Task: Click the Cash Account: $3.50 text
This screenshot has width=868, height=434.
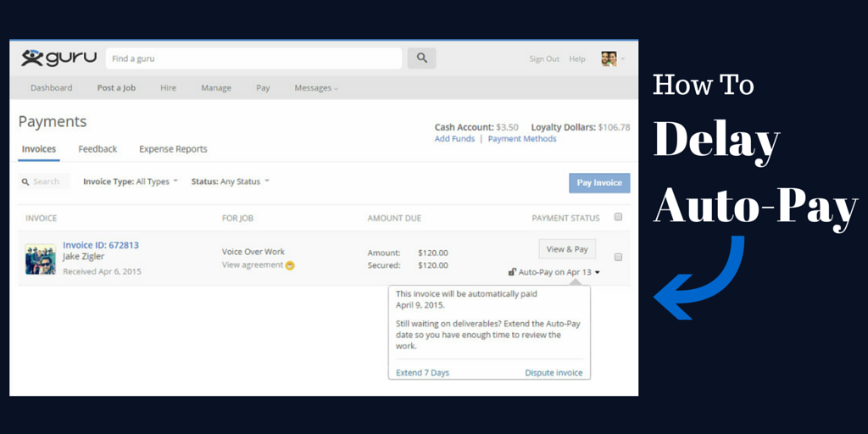Action: click(476, 127)
